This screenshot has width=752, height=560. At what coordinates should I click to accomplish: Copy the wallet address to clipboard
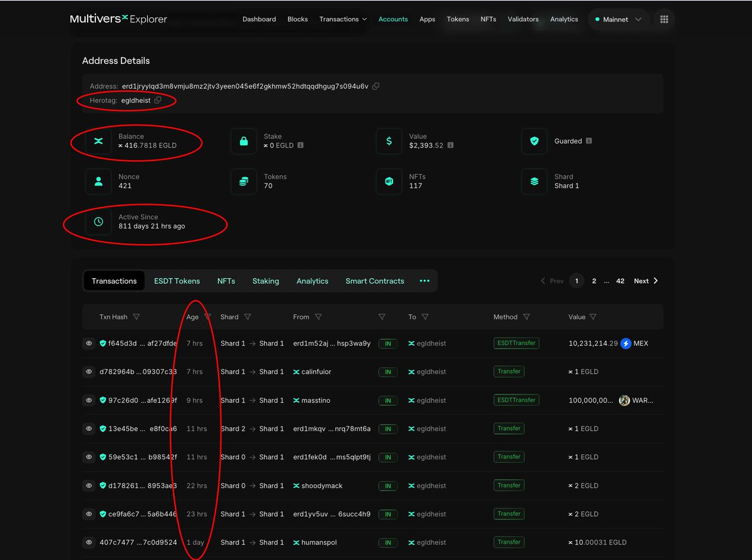[x=375, y=86]
